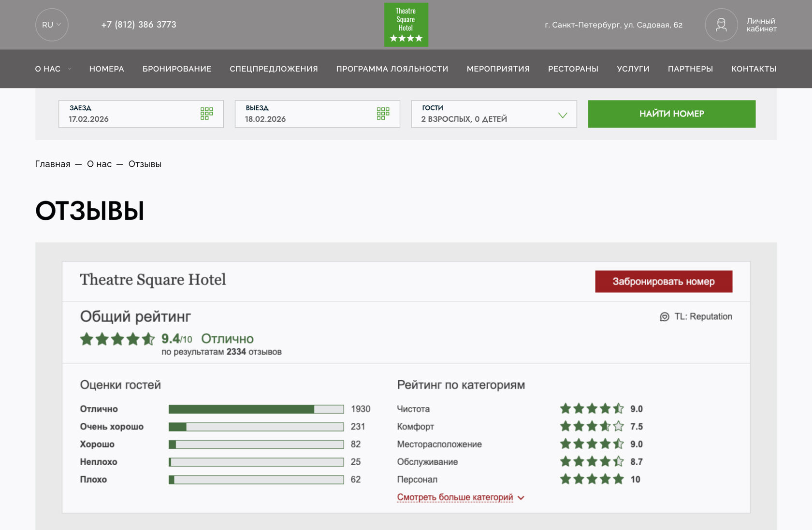Go to Главная breadcrumb
This screenshot has height=530, width=812.
pos(53,164)
